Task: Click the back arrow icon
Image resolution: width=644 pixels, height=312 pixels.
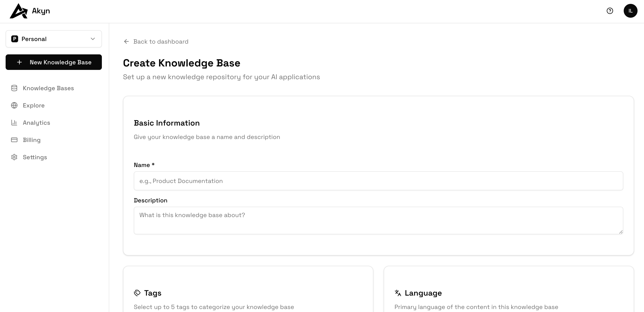Action: (126, 41)
